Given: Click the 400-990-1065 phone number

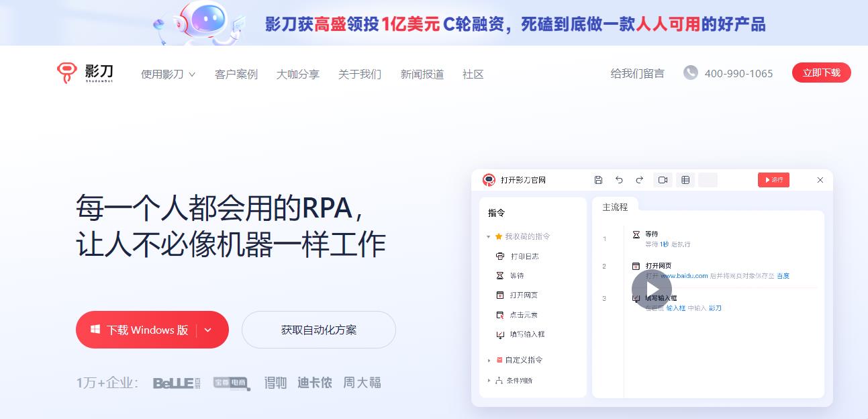Looking at the screenshot, I should 738,73.
